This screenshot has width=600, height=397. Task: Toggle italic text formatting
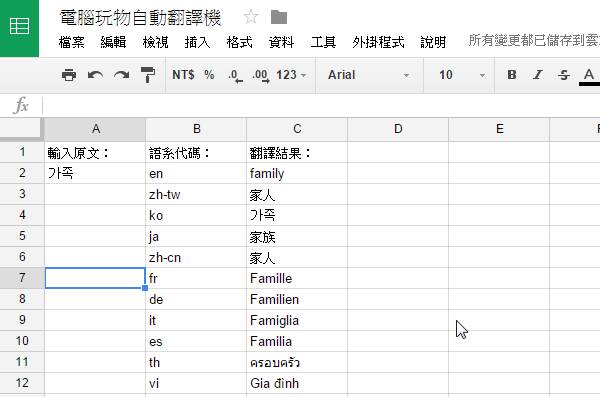[538, 75]
